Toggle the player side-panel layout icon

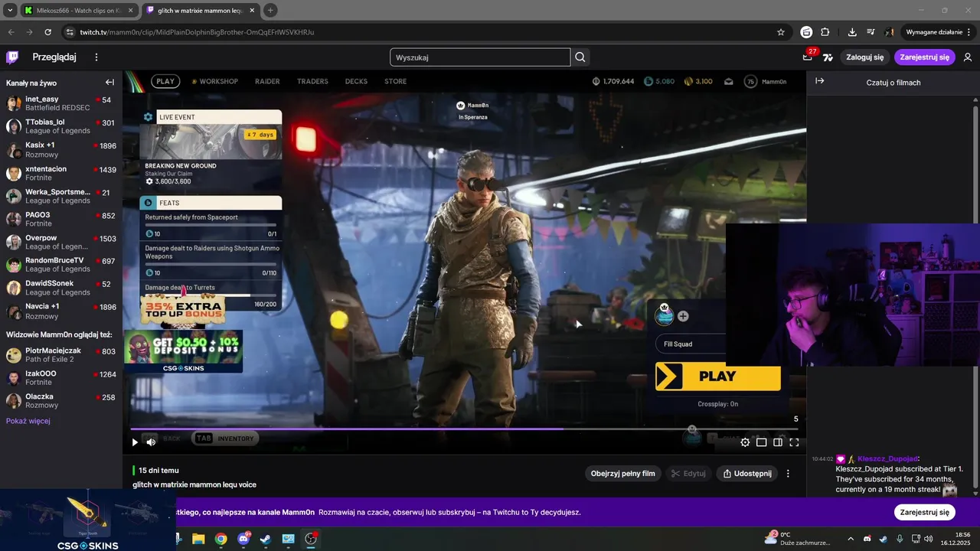(778, 442)
